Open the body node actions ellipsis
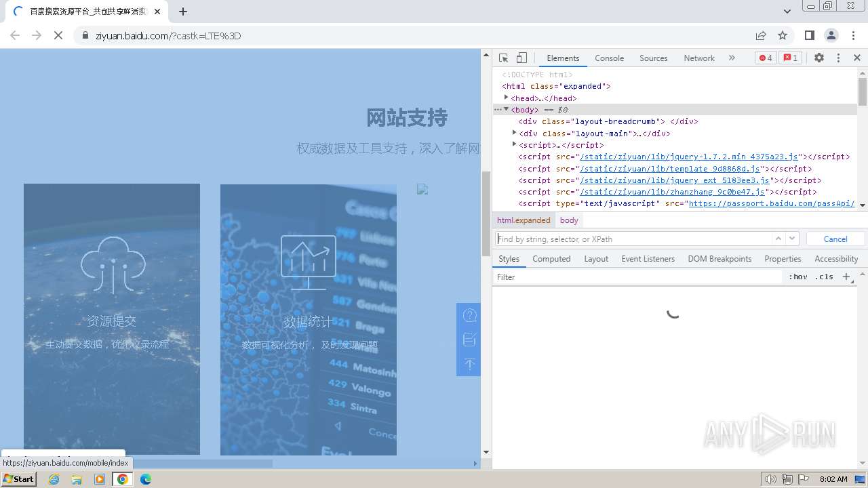 point(497,109)
